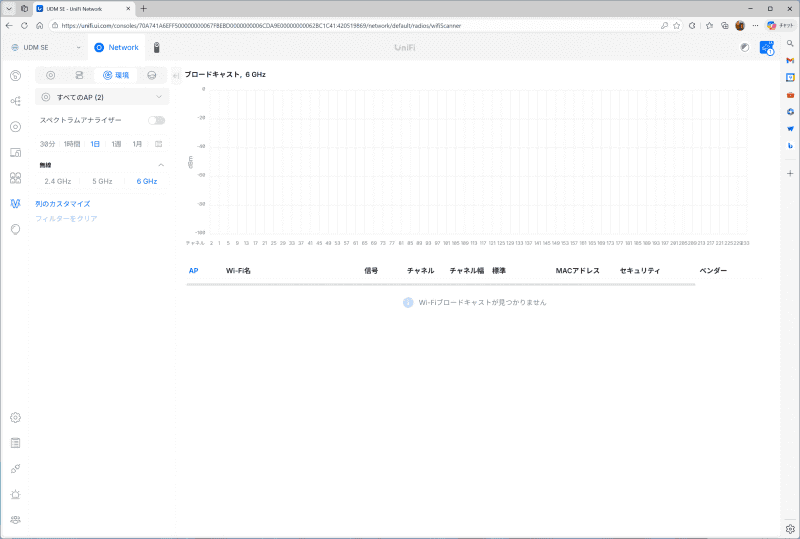Collapse the side panel with the arrow icon

tap(176, 76)
